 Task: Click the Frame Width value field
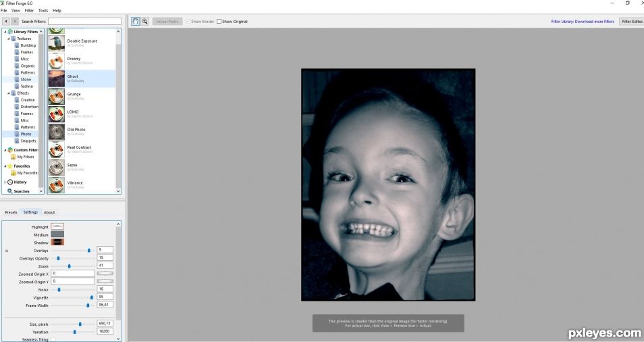point(105,305)
